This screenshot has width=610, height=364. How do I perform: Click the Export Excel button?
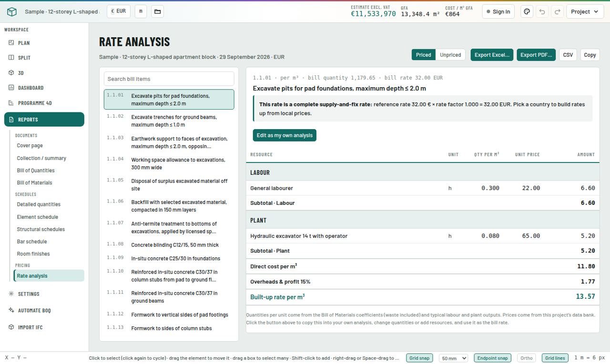492,55
